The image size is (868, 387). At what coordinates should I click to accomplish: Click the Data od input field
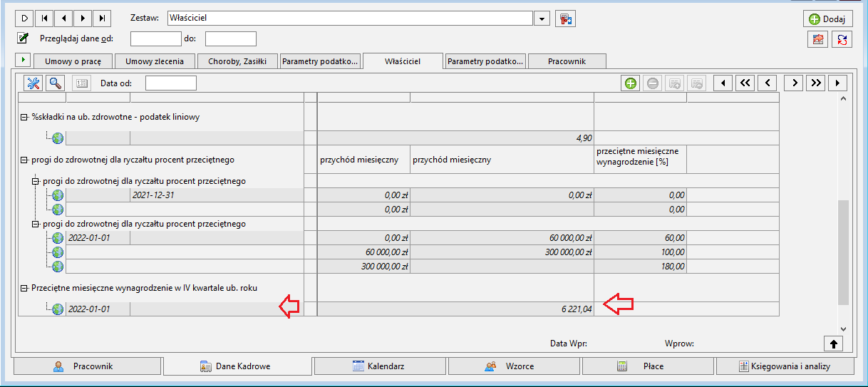click(171, 83)
